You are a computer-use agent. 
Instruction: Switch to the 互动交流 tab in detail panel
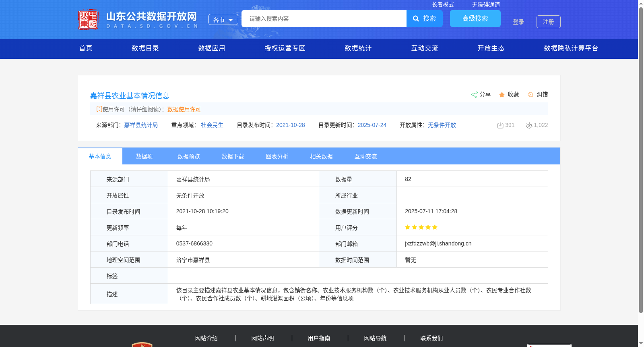[366, 156]
